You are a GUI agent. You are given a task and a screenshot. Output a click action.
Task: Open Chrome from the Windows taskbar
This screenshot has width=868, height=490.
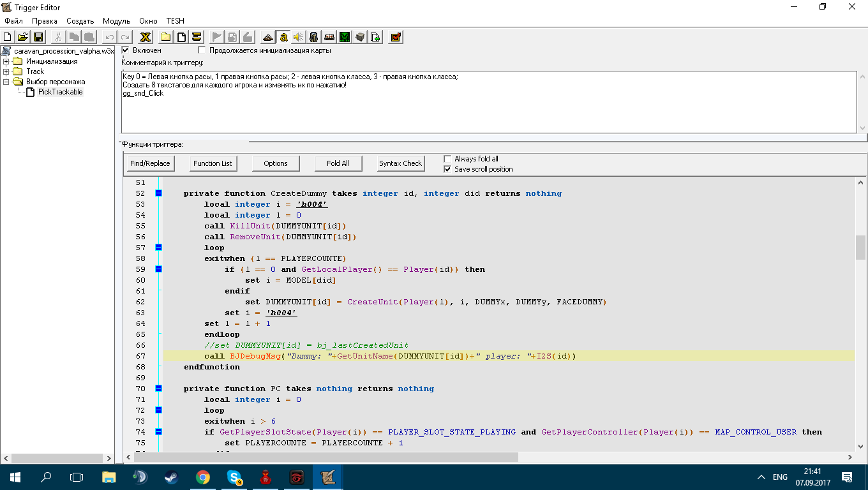coord(203,477)
